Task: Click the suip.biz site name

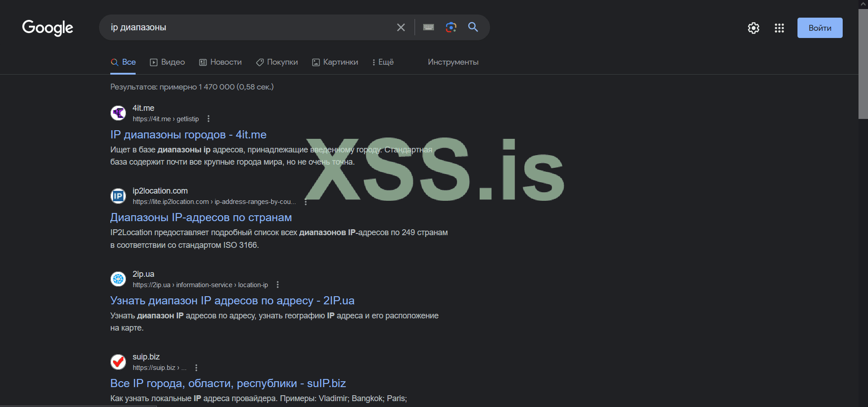Action: pyautogui.click(x=146, y=357)
